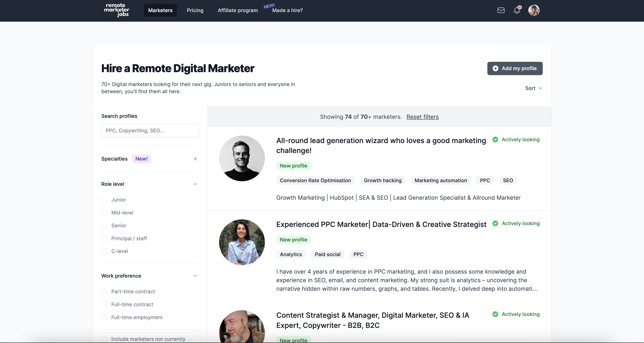Open the Sort dropdown
The height and width of the screenshot is (343, 644).
click(534, 88)
